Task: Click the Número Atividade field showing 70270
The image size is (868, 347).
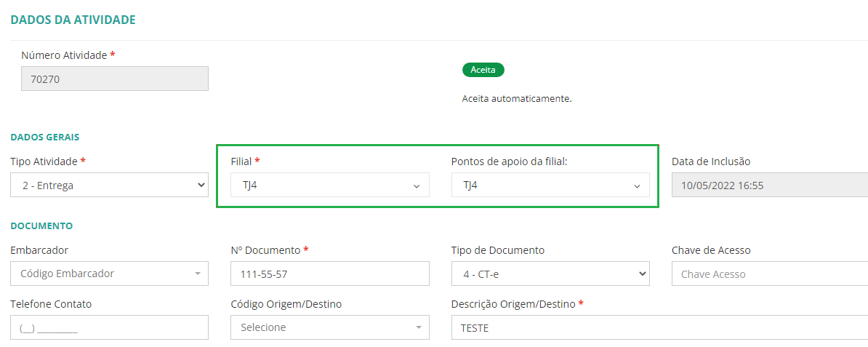Action: tap(114, 79)
